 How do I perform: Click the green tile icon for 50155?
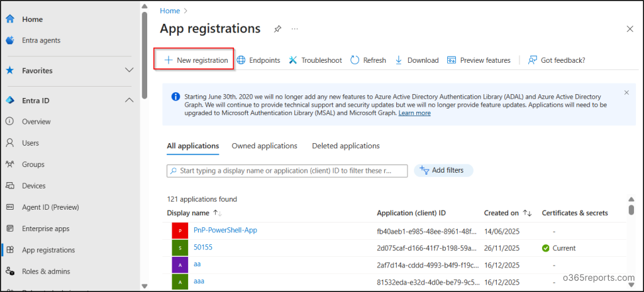[x=179, y=248]
